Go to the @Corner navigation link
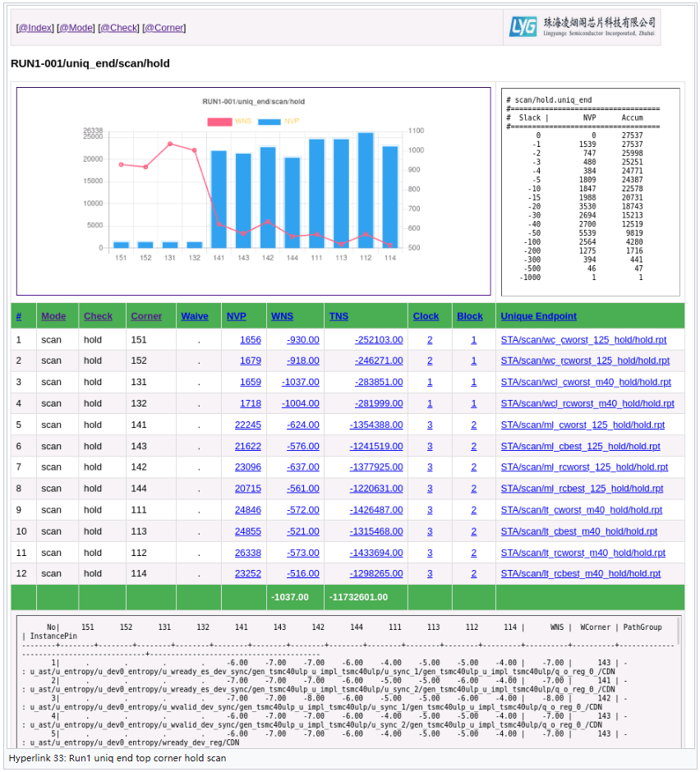Screen dimensions: 700x772 (164, 28)
